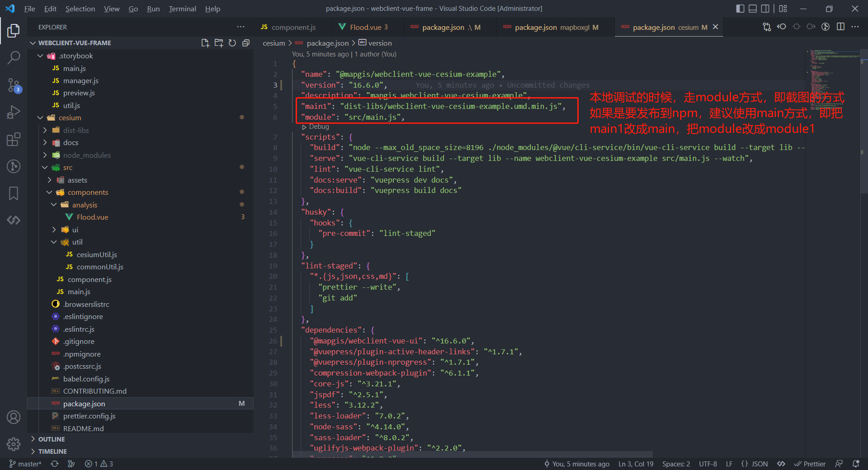Open notifications bell in status bar
This screenshot has width=868, height=470.
(856, 464)
